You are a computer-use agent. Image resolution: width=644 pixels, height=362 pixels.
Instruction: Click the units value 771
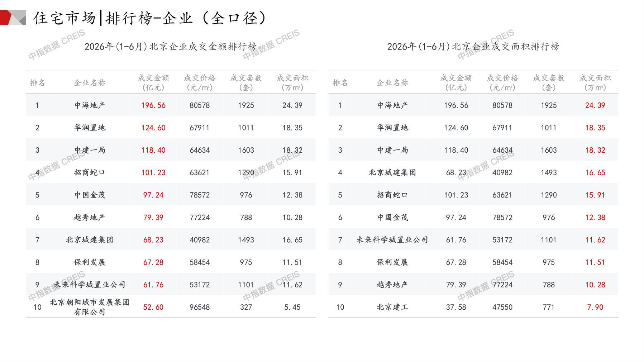pyautogui.click(x=549, y=307)
